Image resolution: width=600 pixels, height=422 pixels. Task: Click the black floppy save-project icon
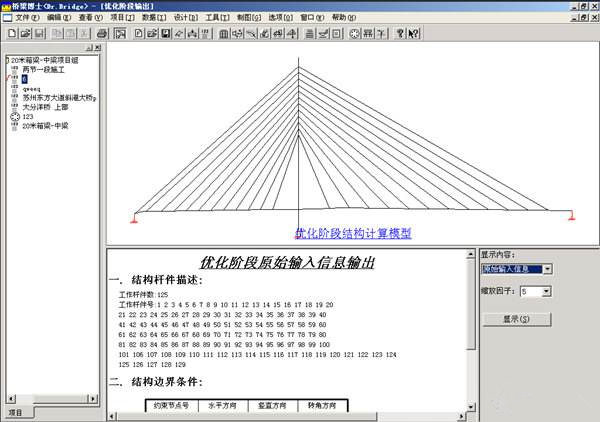[166, 33]
